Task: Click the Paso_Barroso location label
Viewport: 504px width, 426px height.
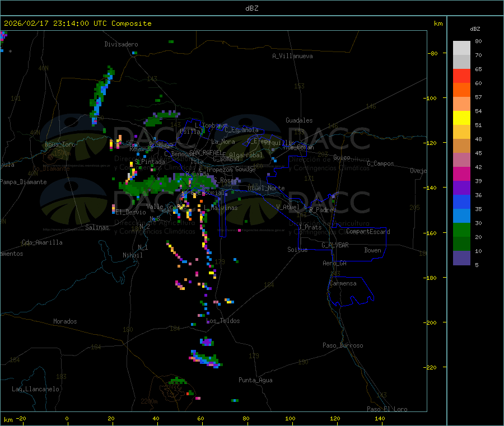Action: coord(343,345)
